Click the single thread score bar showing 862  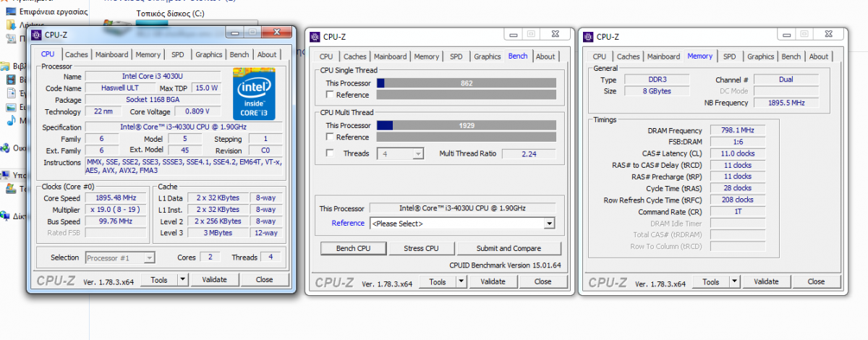click(467, 83)
